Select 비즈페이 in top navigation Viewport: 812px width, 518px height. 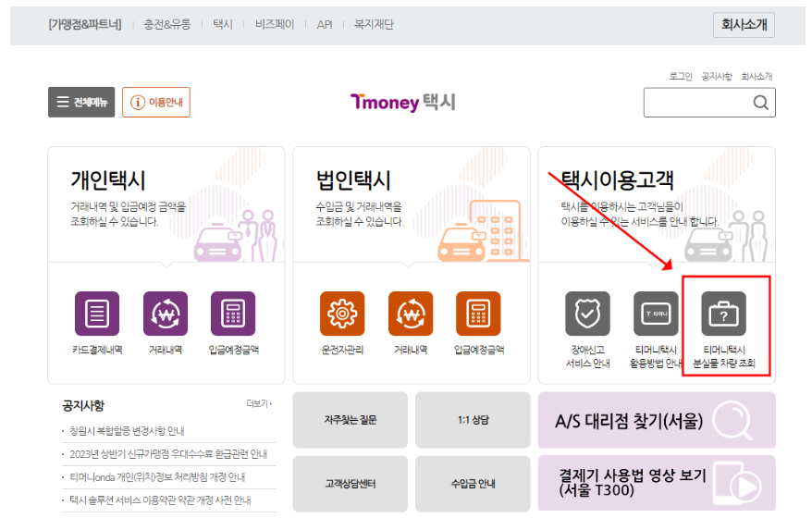pos(275,24)
